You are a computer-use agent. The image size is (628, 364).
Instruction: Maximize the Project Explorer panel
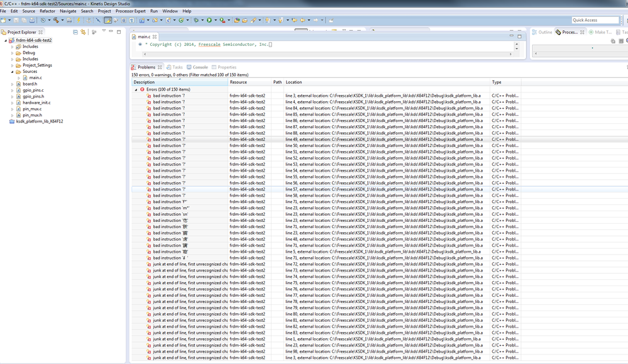click(119, 31)
